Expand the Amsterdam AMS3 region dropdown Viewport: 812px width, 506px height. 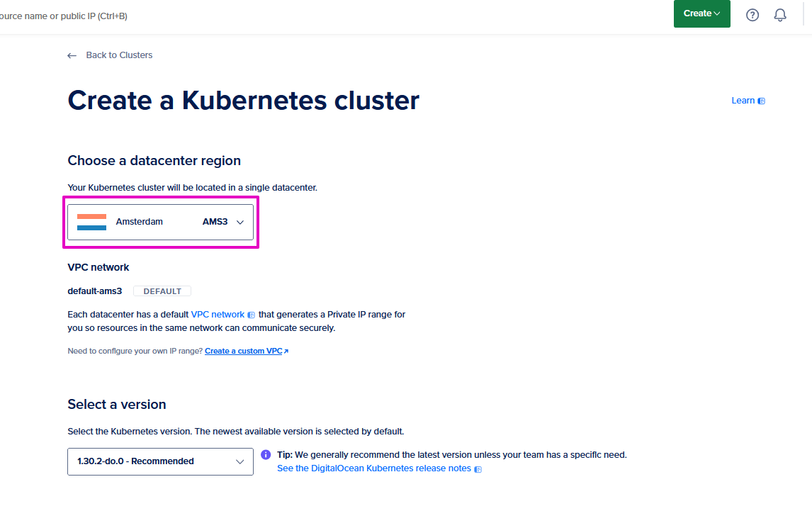click(x=161, y=223)
